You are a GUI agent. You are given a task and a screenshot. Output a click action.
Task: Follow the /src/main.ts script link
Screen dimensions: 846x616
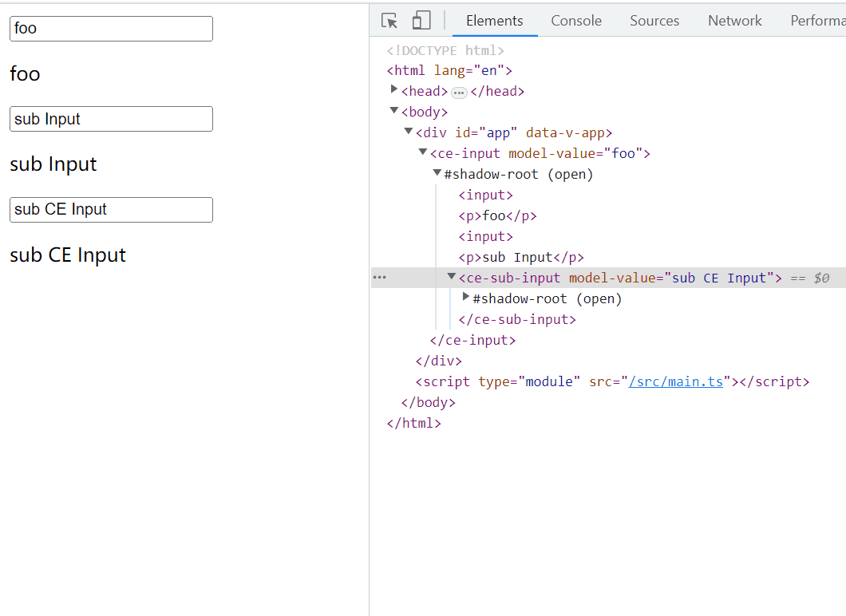click(675, 382)
